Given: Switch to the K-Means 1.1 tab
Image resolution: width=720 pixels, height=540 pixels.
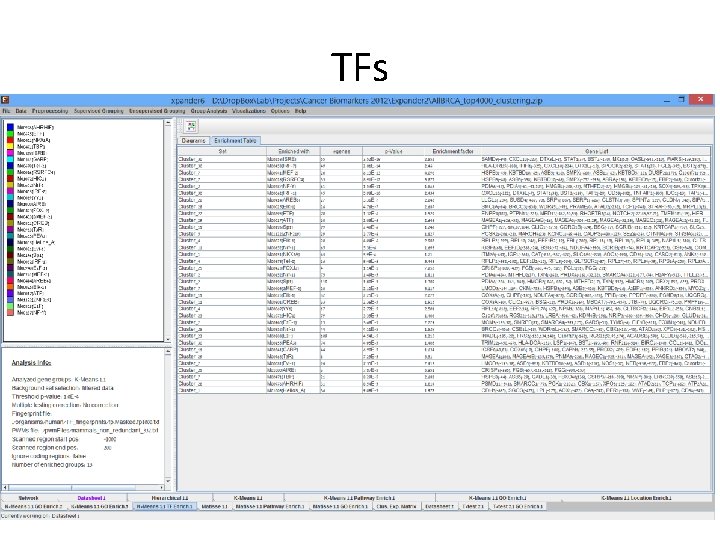Looking at the screenshot, I should tap(248, 498).
